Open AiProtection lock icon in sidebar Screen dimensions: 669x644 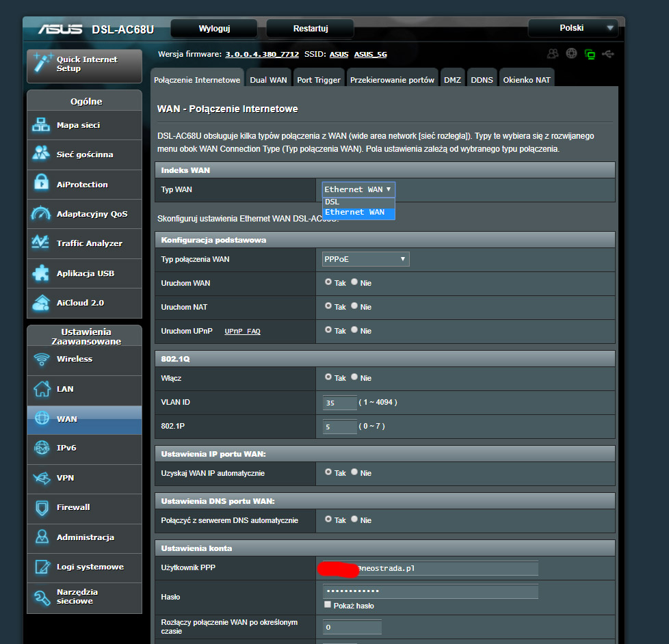click(x=42, y=184)
